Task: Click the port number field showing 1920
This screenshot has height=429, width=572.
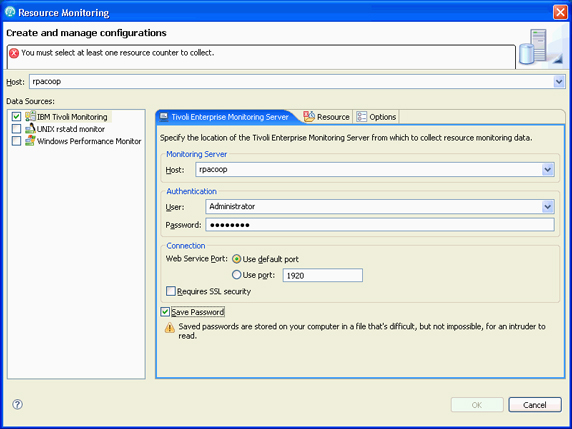Action: coord(322,275)
